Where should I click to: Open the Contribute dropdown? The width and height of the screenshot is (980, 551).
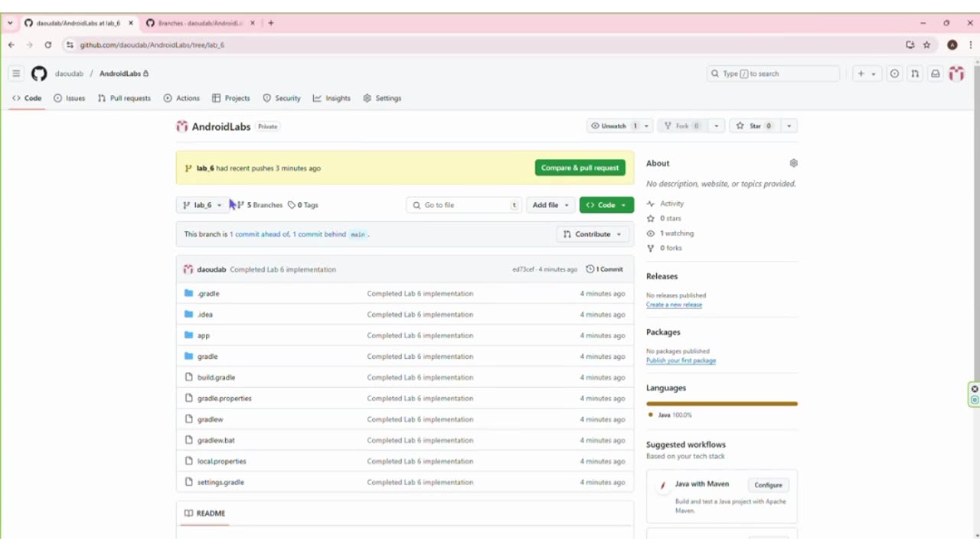click(x=593, y=234)
